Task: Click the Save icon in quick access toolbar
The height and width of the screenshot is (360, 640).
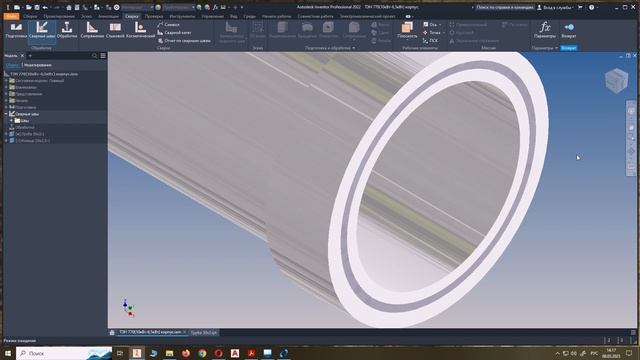Action: pyautogui.click(x=37, y=7)
